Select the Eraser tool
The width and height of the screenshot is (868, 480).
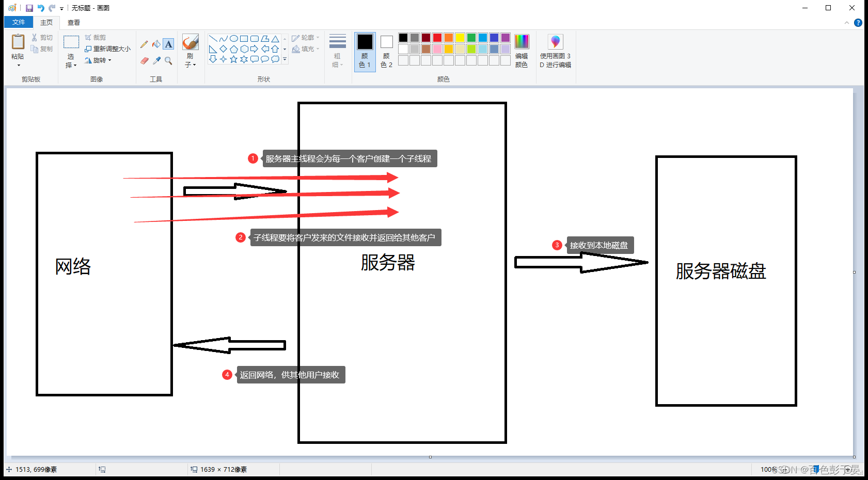click(x=144, y=61)
